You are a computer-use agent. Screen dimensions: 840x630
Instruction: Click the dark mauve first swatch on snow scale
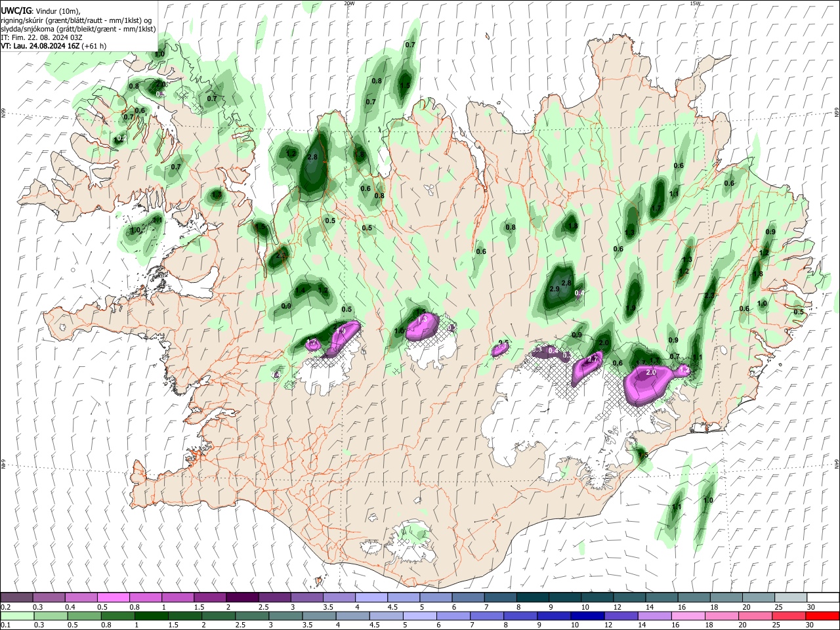[16, 598]
